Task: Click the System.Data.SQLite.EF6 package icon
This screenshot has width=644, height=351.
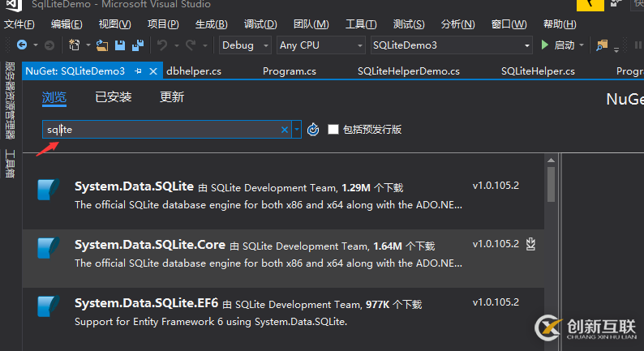Action: tap(49, 306)
